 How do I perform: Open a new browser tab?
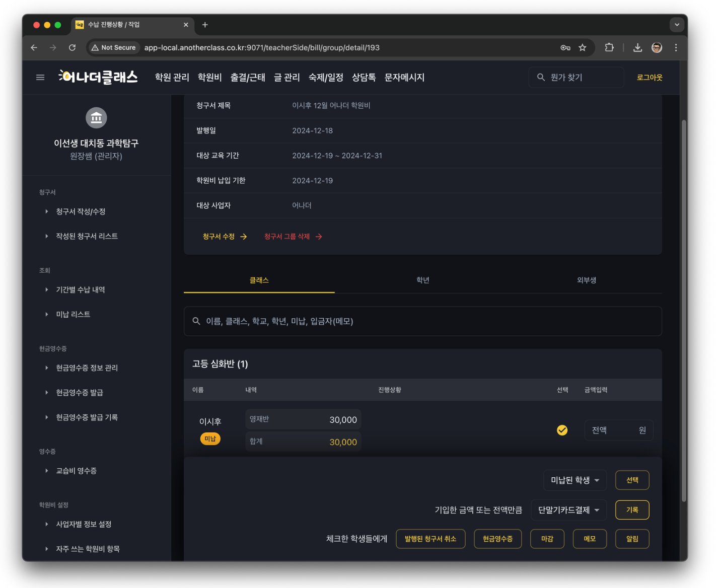pos(205,25)
